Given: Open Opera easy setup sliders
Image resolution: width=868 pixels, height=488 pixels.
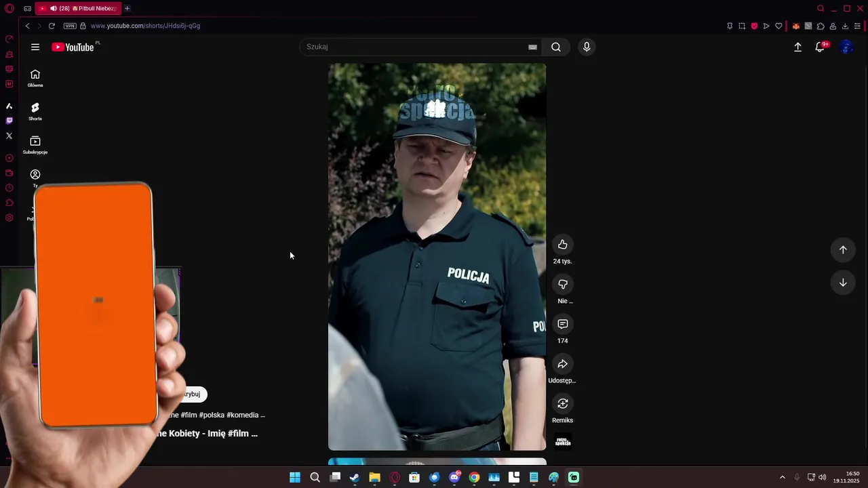Looking at the screenshot, I should click(857, 26).
